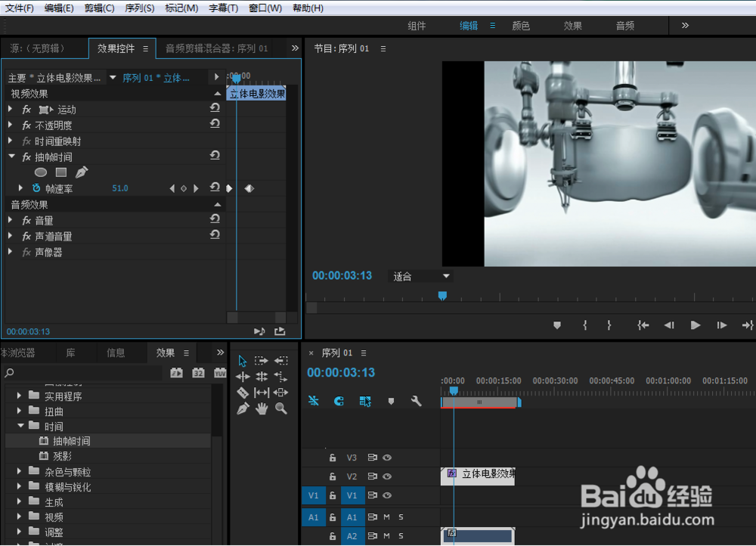This screenshot has height=546, width=756.
Task: Select the Track Select Forward tool
Action: (262, 361)
